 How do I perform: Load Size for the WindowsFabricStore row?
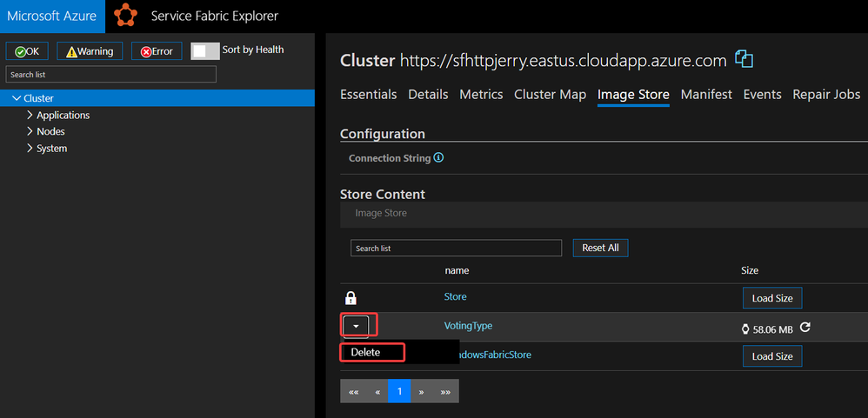pos(772,356)
